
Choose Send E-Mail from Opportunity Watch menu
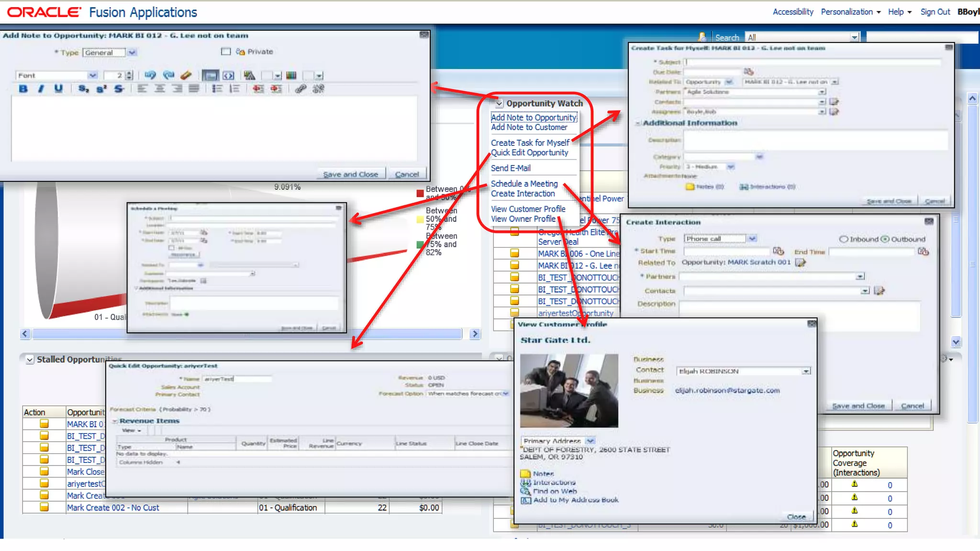(511, 168)
